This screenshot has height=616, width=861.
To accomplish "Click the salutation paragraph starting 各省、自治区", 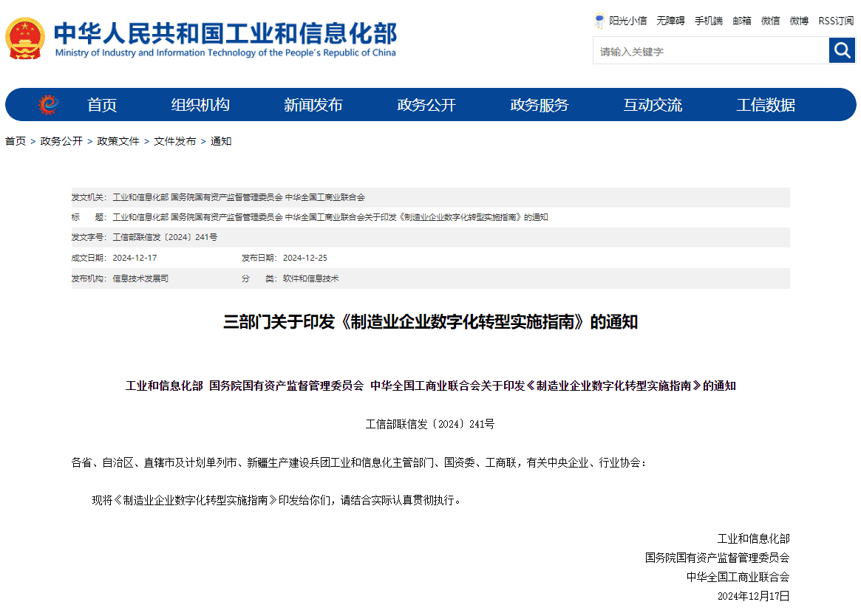I will 360,463.
